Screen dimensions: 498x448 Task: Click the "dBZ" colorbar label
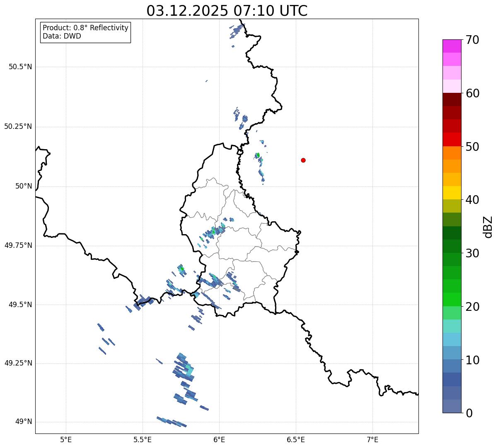[488, 227]
